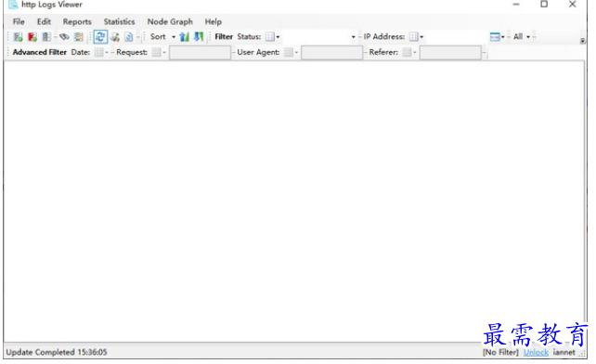The image size is (596, 364).
Task: Expand the blue layout icon dropdown arrow
Action: 503,37
